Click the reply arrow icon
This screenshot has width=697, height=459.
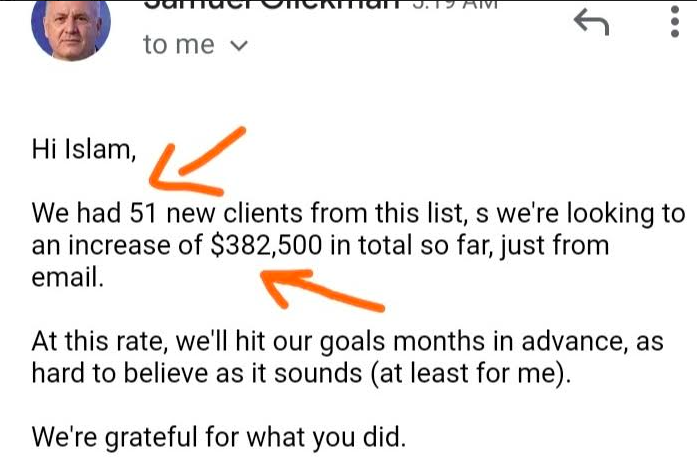tap(591, 22)
